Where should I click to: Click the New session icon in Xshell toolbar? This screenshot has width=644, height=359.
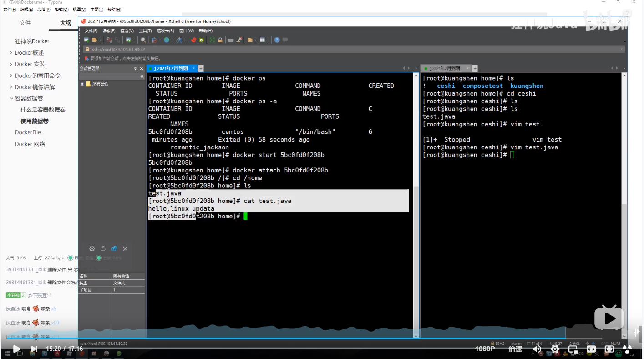tap(86, 40)
